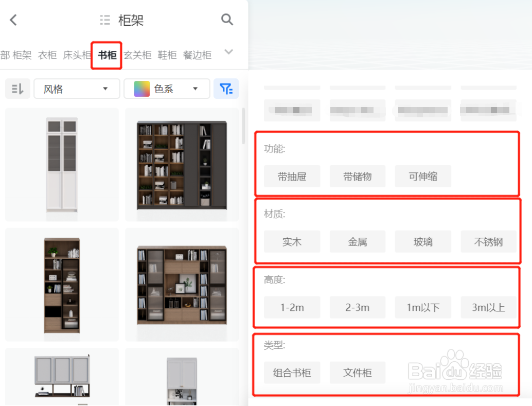Screen dimensions: 532x406
Task: Switch to the 衣柜 category tab
Action: click(x=47, y=55)
